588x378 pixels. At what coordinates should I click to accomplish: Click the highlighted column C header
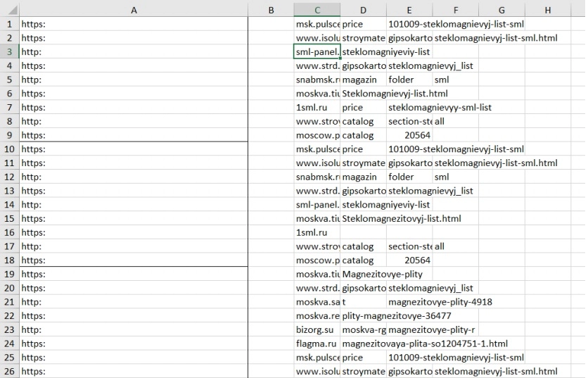coord(317,9)
